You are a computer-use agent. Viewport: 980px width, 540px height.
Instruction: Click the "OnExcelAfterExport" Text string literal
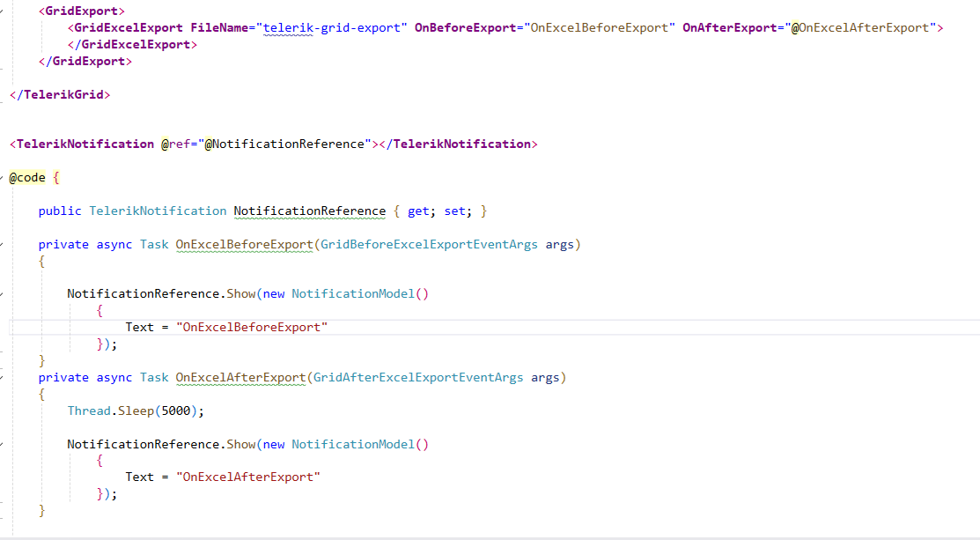tap(248, 477)
